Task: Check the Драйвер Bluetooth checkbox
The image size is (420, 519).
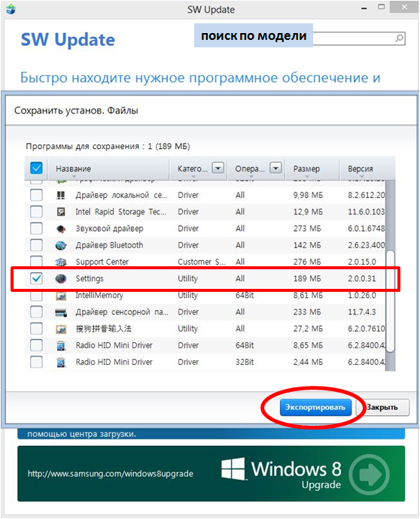Action: [x=36, y=245]
